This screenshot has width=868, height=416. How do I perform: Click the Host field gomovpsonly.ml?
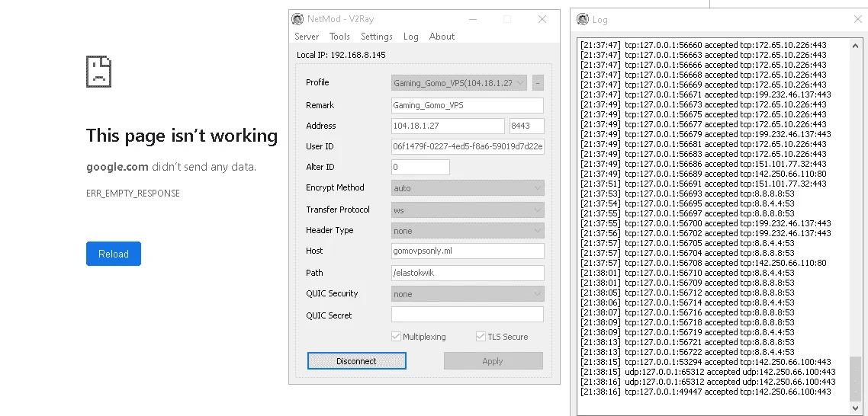click(x=468, y=251)
